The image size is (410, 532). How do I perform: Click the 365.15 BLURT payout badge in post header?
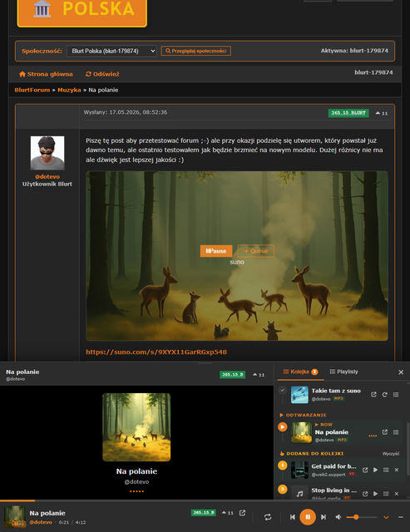[x=348, y=113]
